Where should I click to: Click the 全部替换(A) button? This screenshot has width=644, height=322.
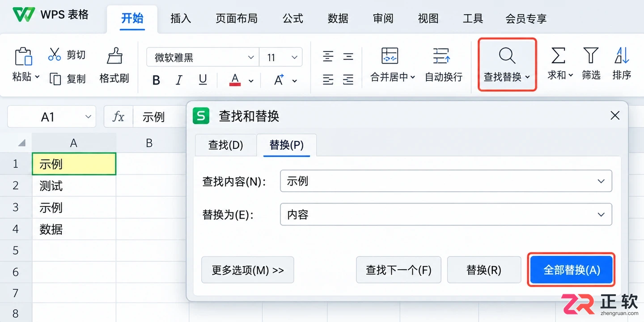click(572, 270)
